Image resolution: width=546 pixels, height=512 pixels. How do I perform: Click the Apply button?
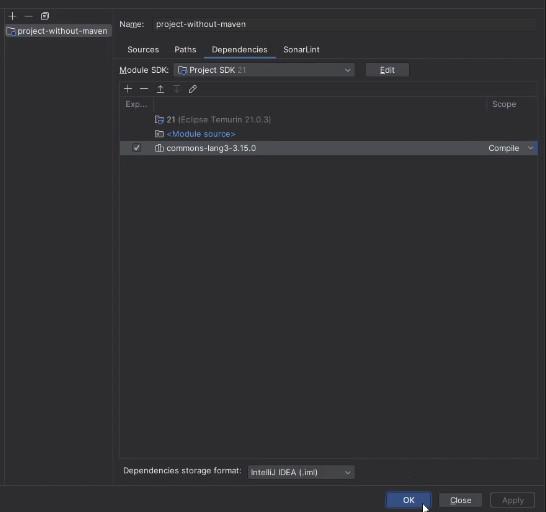pos(513,500)
